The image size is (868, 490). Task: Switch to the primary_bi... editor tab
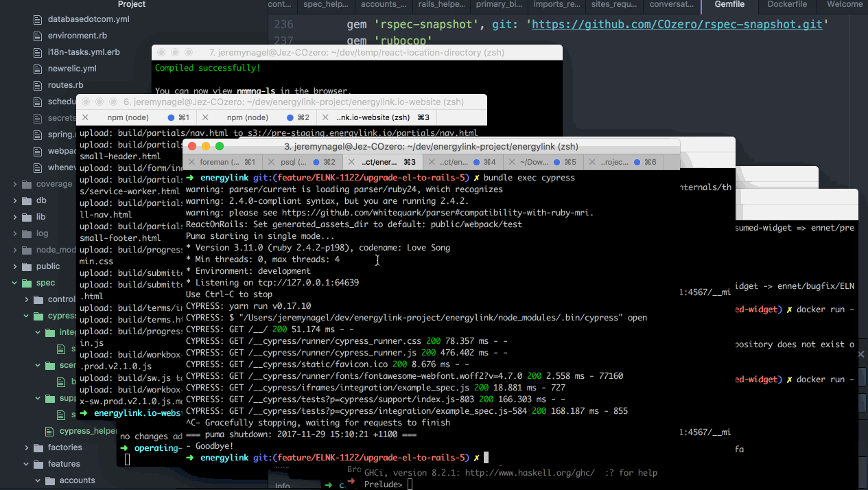point(499,4)
